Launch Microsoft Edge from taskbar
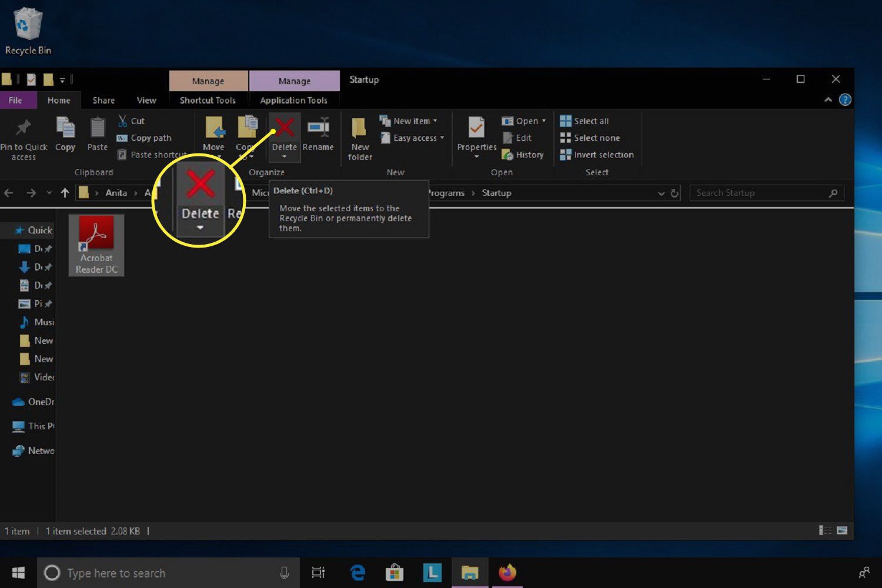Image resolution: width=882 pixels, height=588 pixels. tap(358, 573)
